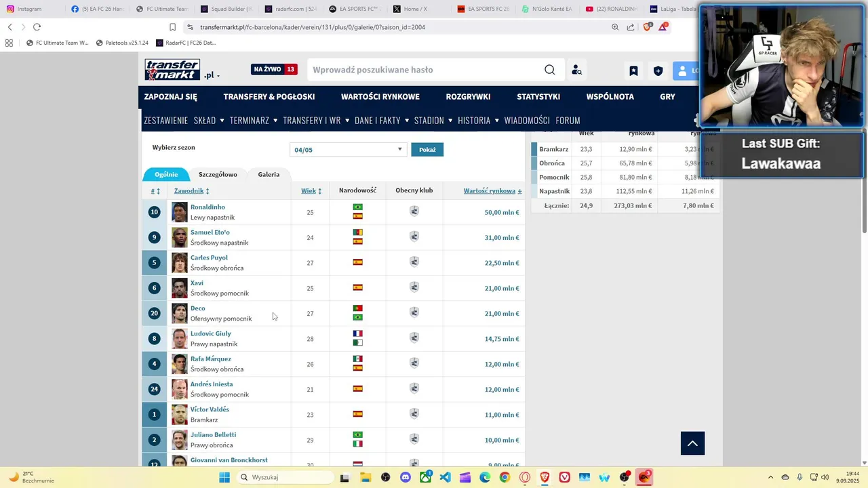
Task: Open the person search icon beside the search box
Action: click(576, 70)
